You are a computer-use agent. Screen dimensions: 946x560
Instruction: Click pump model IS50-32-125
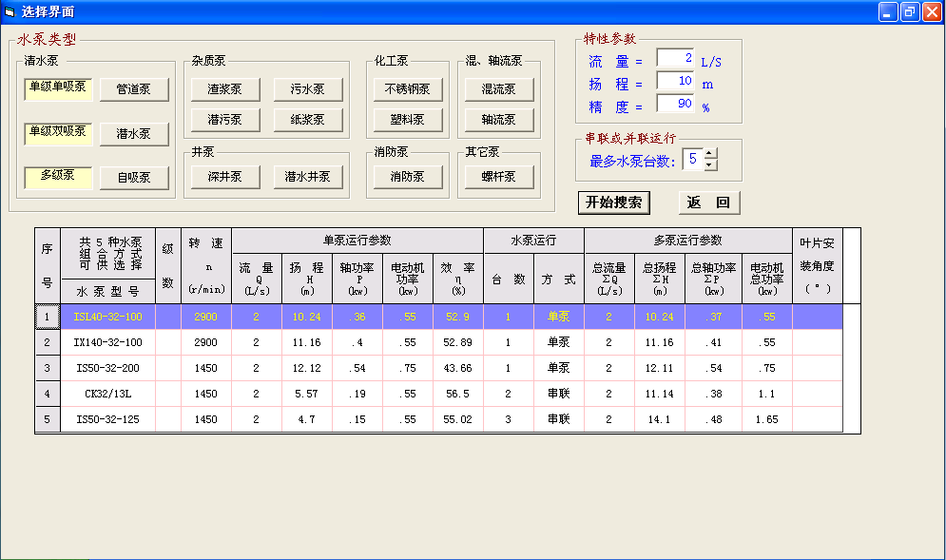point(108,419)
